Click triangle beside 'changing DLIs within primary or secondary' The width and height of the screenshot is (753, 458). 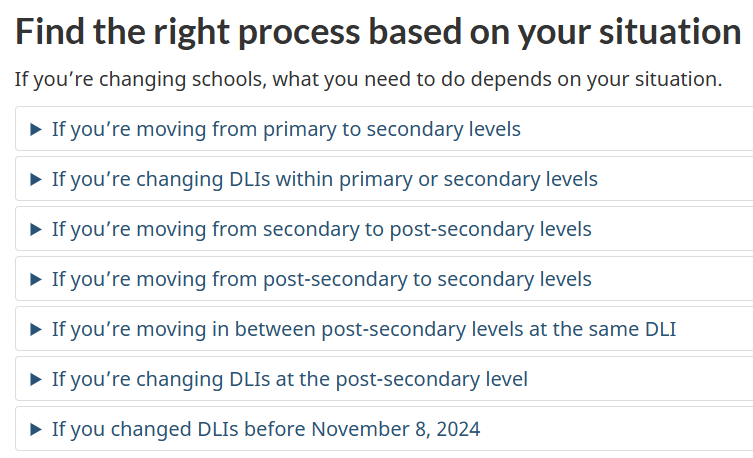point(37,179)
